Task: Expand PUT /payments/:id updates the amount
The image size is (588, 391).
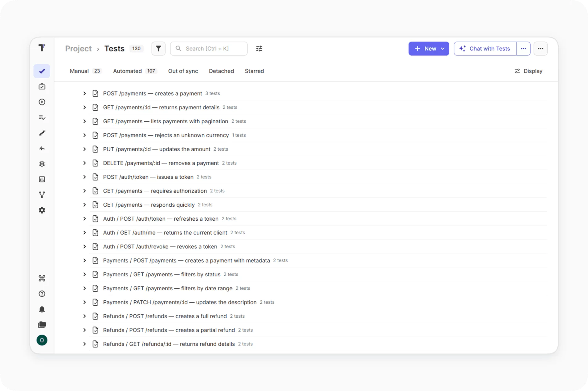Action: 84,149
